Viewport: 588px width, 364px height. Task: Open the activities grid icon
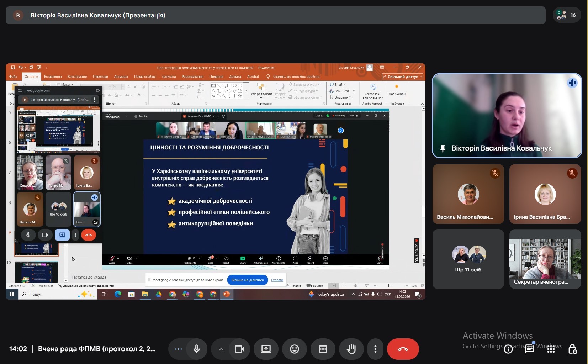pyautogui.click(x=551, y=349)
